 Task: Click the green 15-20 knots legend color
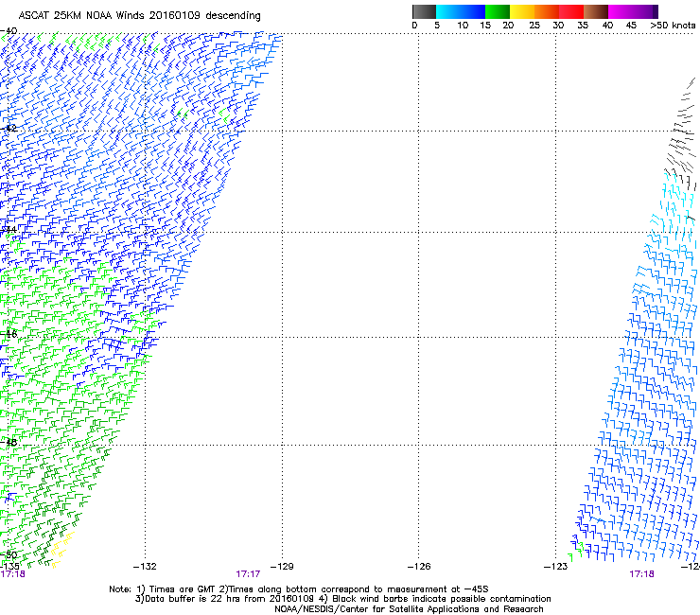(x=498, y=11)
